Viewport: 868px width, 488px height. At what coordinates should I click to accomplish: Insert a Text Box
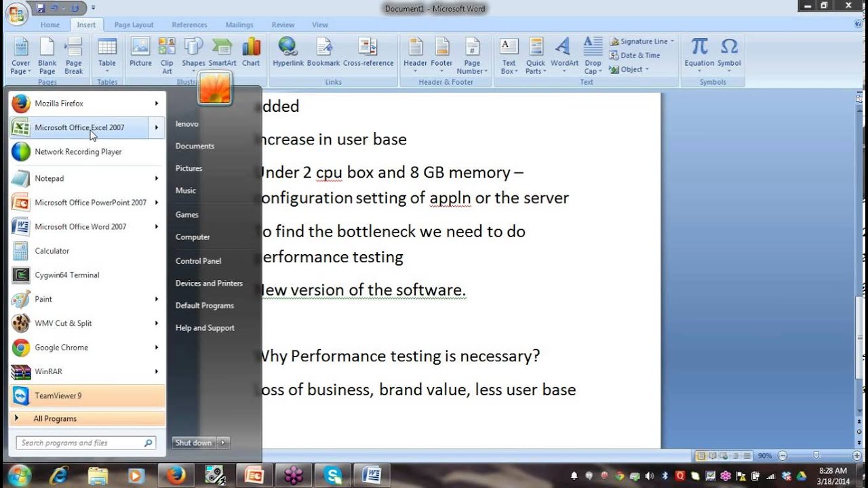(x=509, y=56)
